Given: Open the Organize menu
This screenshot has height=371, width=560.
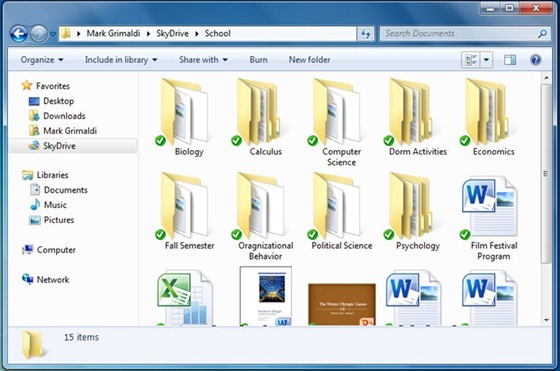Looking at the screenshot, I should click(x=42, y=60).
